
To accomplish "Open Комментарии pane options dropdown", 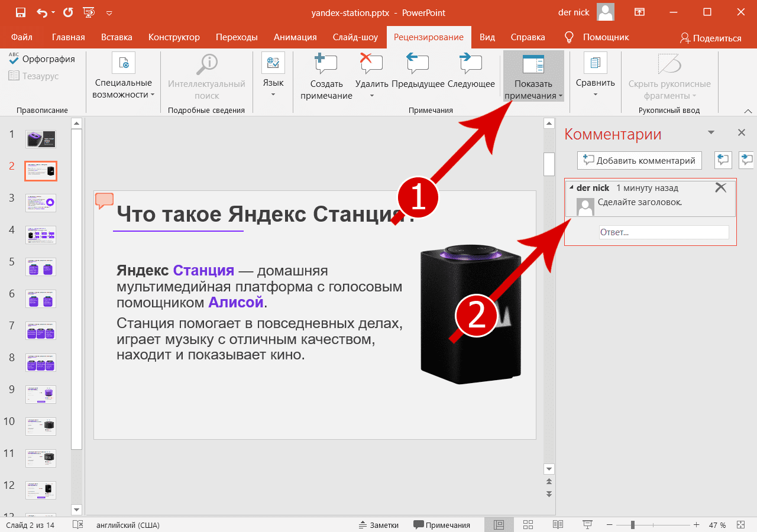I will tap(711, 133).
